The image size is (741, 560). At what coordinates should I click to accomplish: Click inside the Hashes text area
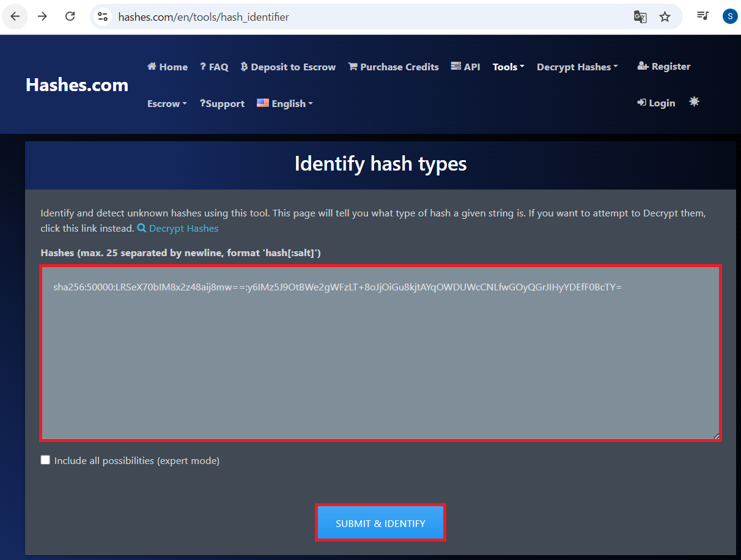pyautogui.click(x=380, y=361)
